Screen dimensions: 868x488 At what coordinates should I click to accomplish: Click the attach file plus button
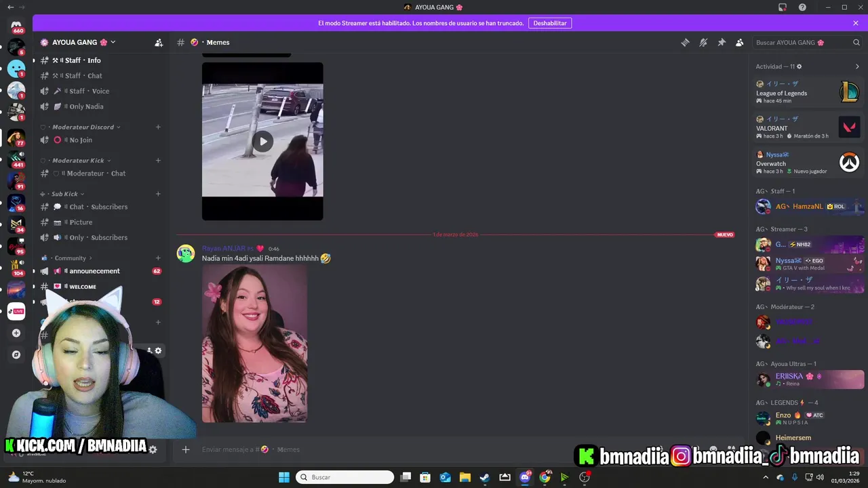coord(186,449)
